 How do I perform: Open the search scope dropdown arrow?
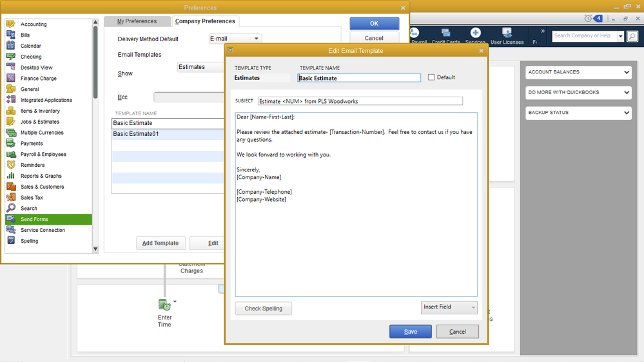click(x=620, y=36)
